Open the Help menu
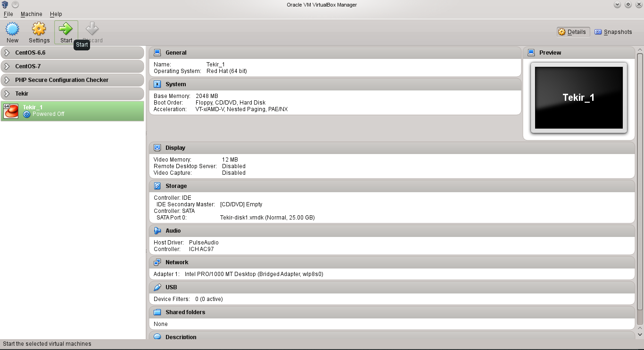This screenshot has height=350, width=644. click(56, 14)
